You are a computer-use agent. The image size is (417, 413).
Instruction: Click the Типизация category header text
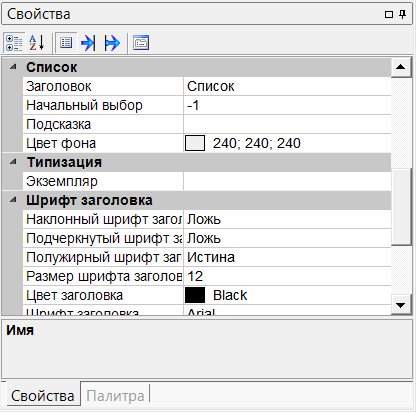tap(64, 162)
